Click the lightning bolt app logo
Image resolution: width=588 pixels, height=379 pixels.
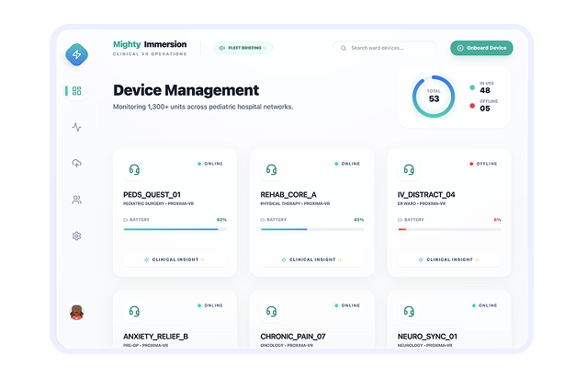[77, 55]
